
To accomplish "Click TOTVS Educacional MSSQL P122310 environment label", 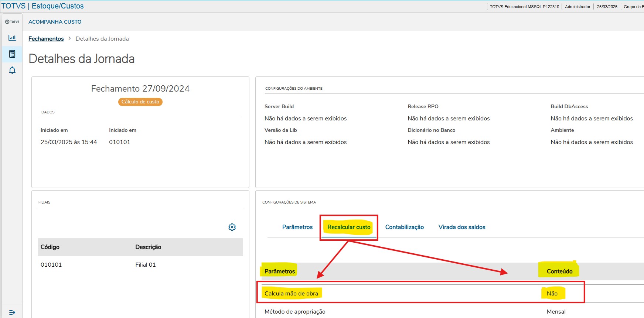I will (524, 7).
